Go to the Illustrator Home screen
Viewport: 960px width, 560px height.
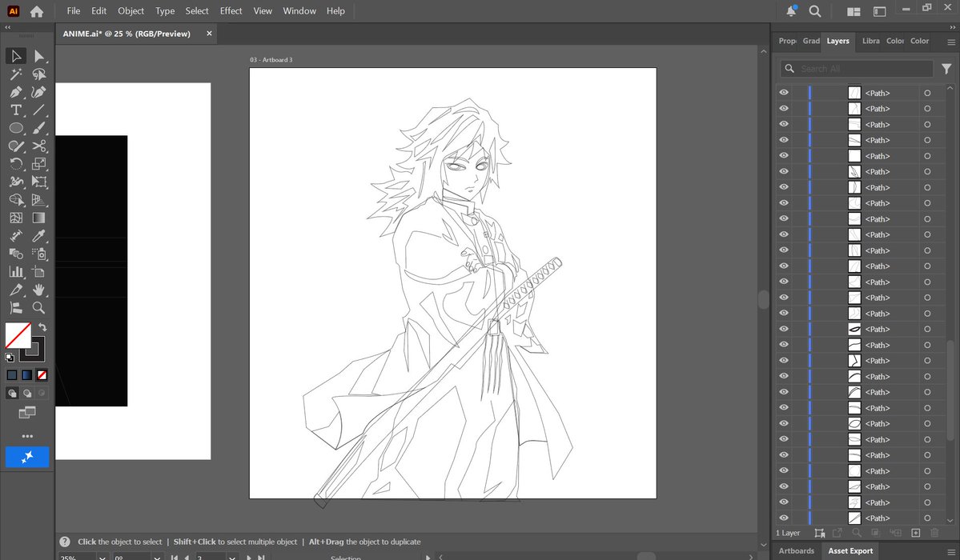pyautogui.click(x=37, y=11)
